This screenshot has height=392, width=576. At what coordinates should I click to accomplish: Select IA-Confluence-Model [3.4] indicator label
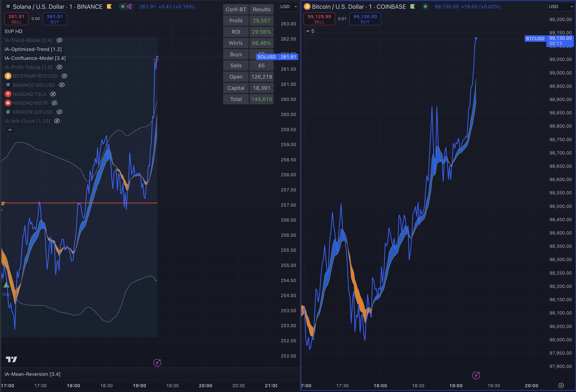coord(35,58)
